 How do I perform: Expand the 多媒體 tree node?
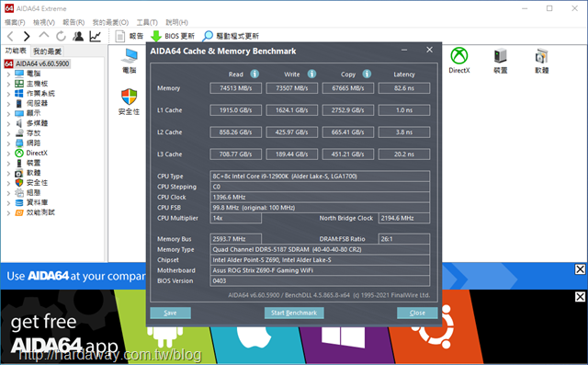pos(8,123)
